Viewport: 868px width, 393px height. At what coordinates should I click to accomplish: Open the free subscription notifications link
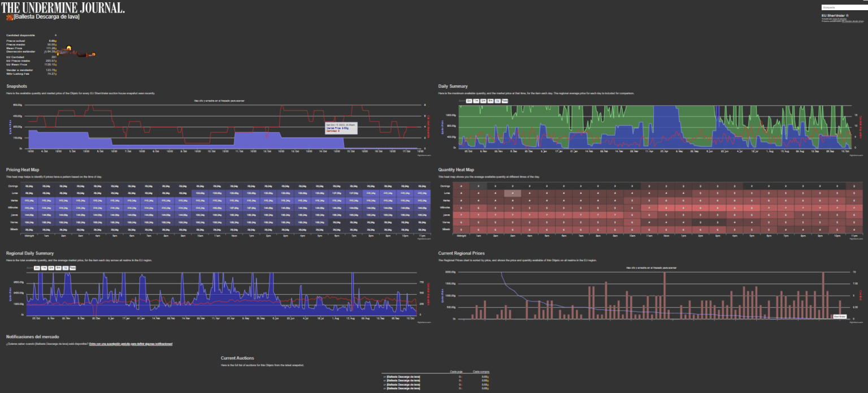130,344
